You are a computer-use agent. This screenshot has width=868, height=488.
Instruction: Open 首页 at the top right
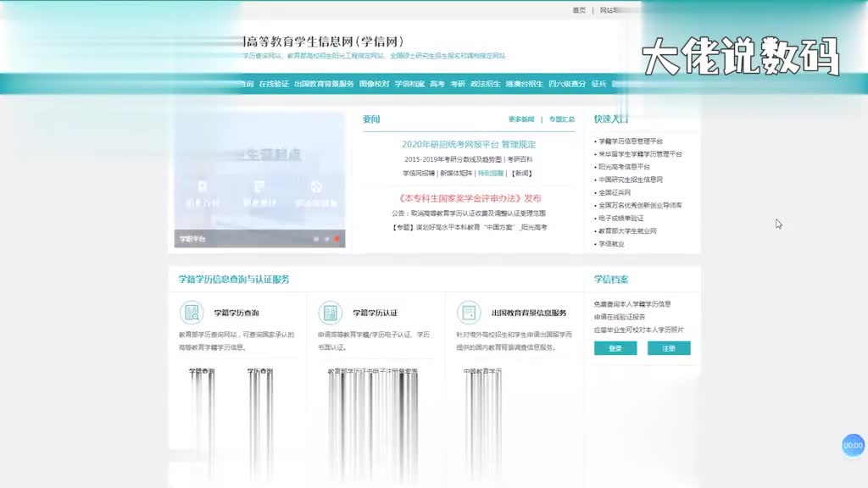coord(581,10)
